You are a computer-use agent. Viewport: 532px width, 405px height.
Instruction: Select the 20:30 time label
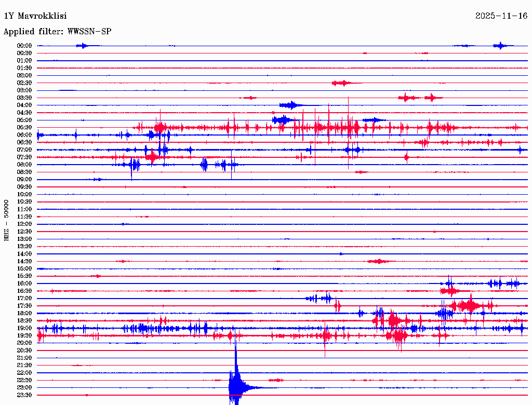click(24, 350)
